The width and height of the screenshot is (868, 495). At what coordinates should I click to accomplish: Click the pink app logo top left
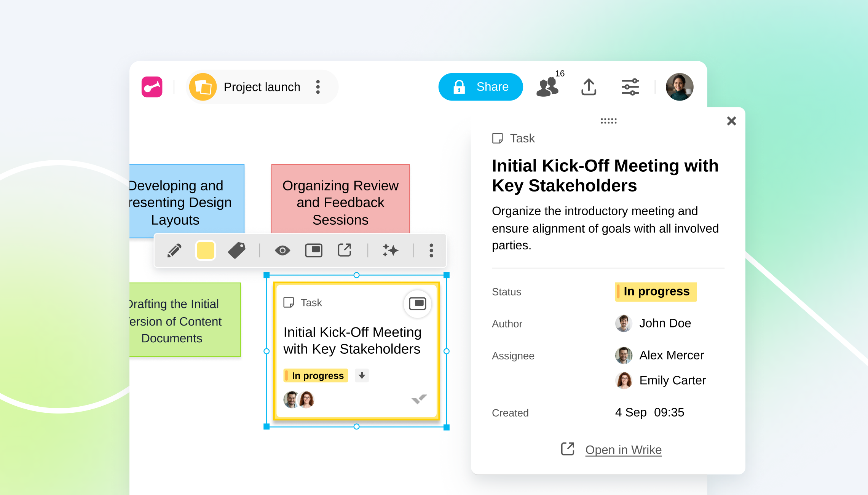tap(151, 86)
